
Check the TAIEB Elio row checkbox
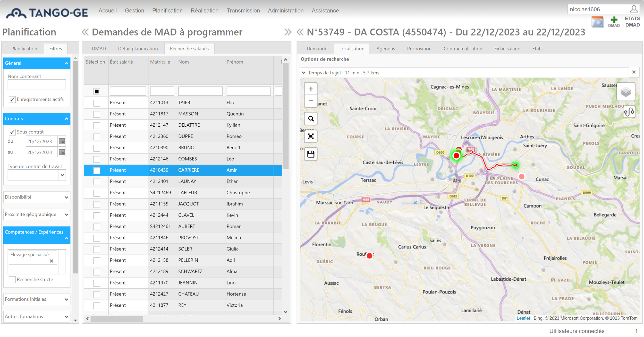[x=97, y=103]
